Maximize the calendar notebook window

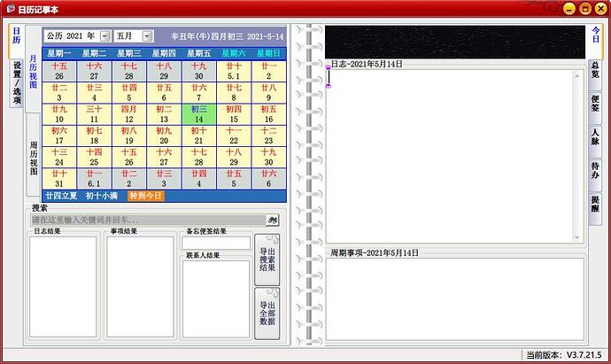[584, 9]
